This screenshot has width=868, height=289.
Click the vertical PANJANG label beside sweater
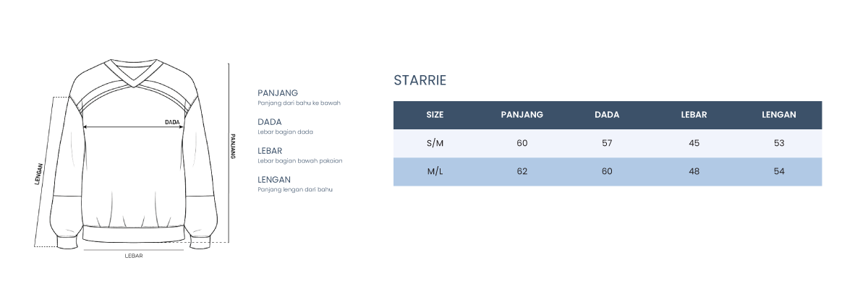(x=233, y=147)
